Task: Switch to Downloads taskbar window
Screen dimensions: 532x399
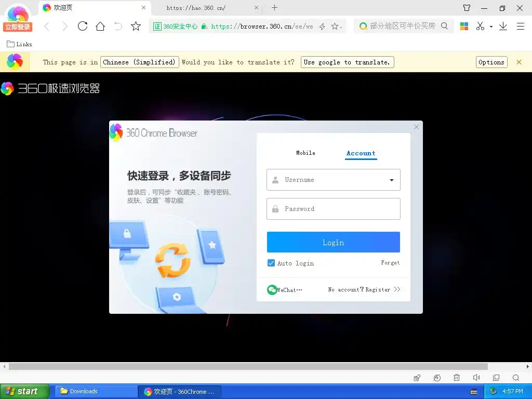Action: (x=96, y=391)
